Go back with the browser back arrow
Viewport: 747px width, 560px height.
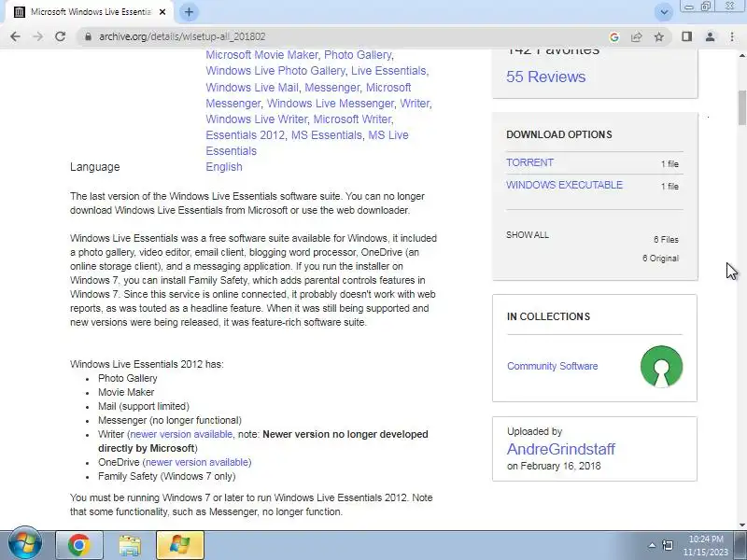coord(15,36)
